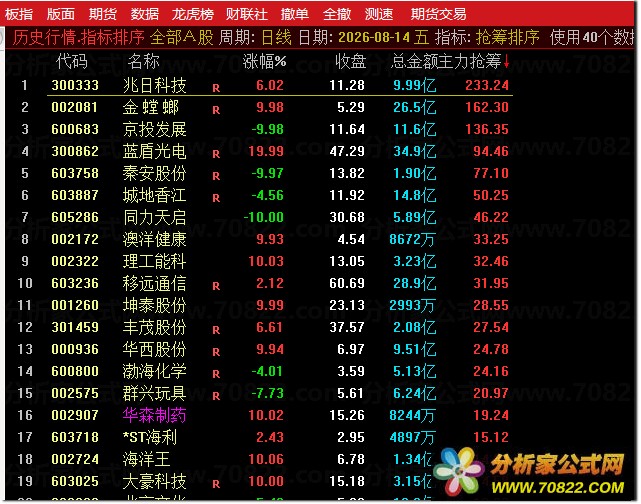
Task: Click R marker of 大豪科技
Action: [x=216, y=484]
